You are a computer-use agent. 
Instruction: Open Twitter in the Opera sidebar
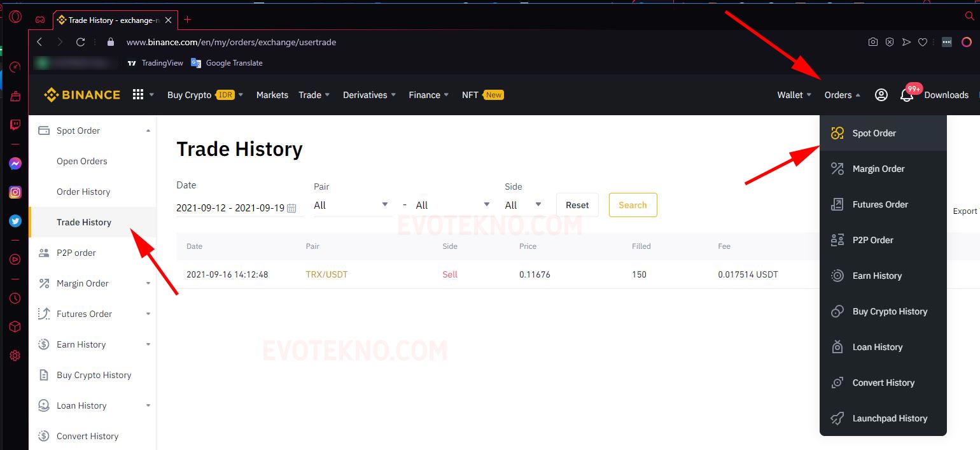point(15,221)
